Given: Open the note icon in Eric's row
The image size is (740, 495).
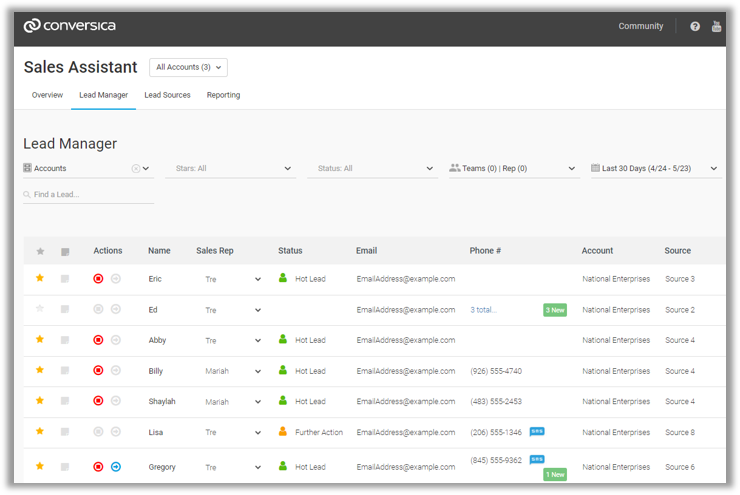Looking at the screenshot, I should 65,279.
